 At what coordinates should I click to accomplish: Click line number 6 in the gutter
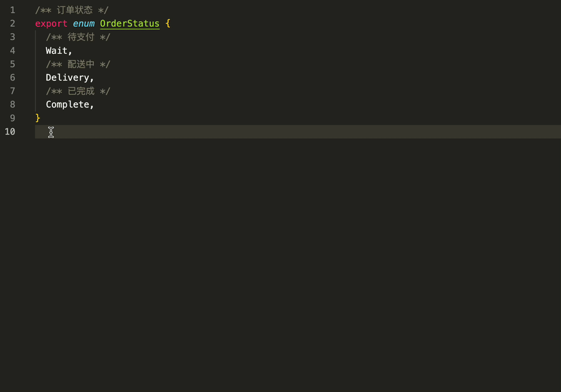[13, 78]
